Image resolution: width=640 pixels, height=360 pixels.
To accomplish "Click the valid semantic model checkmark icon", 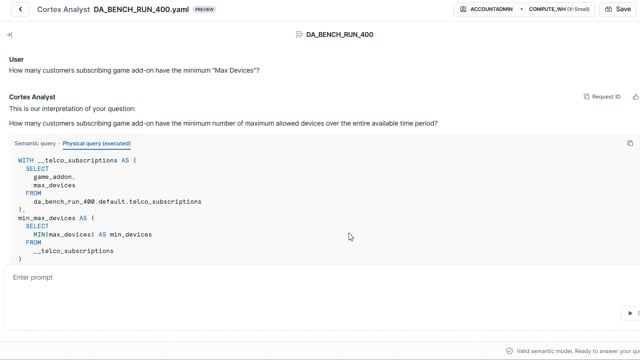I will click(509, 351).
